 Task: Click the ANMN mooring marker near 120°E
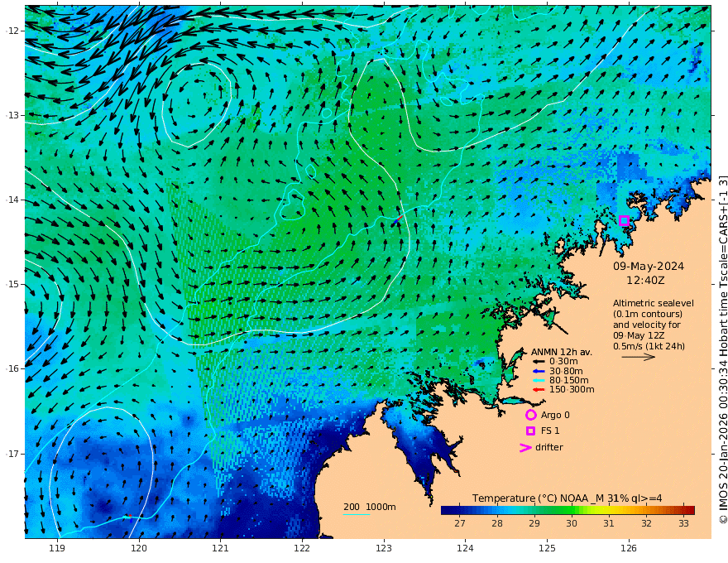coord(130,517)
